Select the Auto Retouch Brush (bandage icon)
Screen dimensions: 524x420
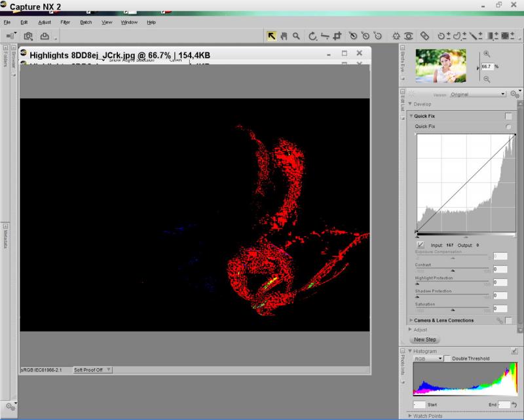[424, 36]
